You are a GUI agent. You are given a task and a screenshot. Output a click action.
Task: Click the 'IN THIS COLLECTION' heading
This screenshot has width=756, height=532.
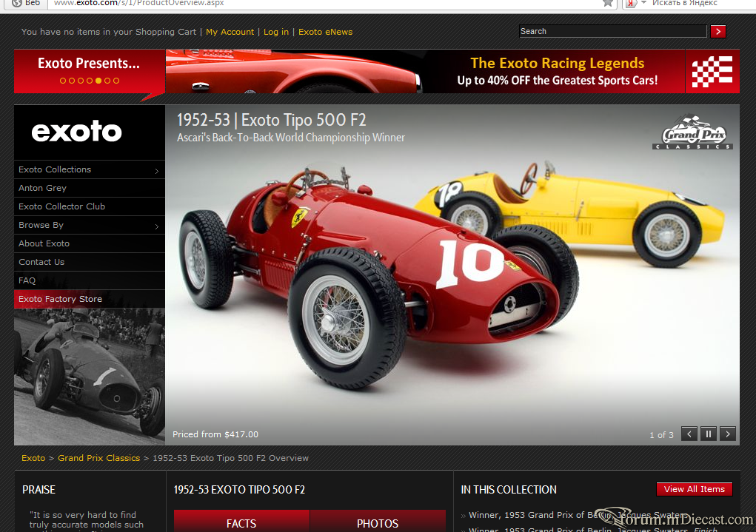click(509, 490)
